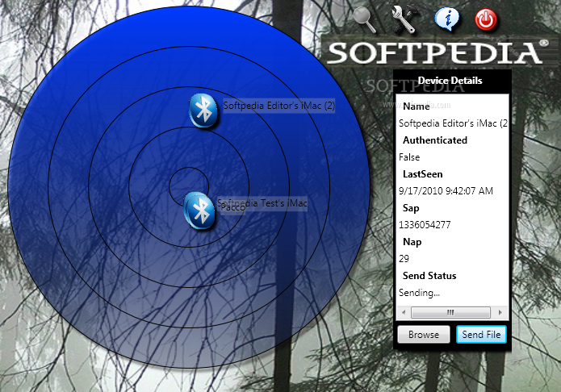
Task: Click the Device Details panel title
Action: (450, 81)
